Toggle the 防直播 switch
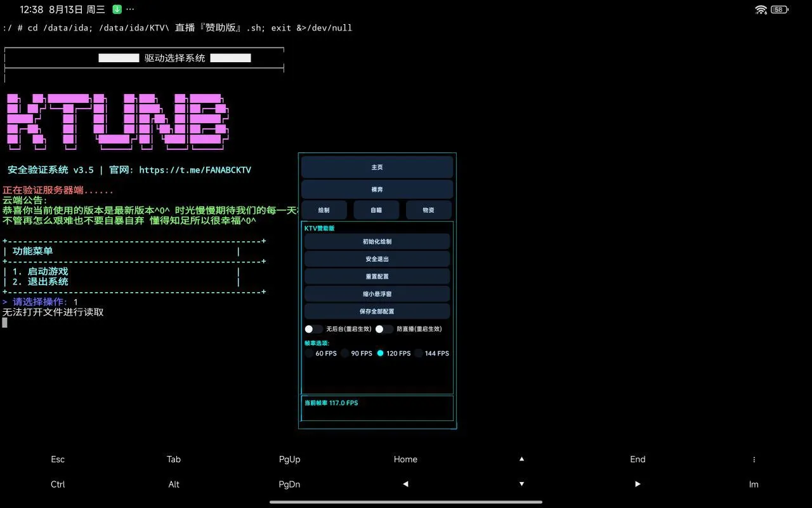 [384, 329]
